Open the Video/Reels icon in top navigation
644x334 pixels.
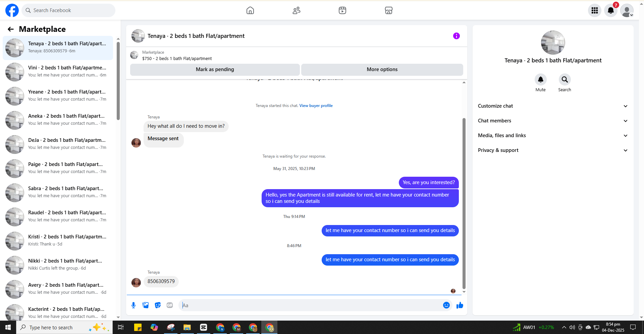pos(342,10)
